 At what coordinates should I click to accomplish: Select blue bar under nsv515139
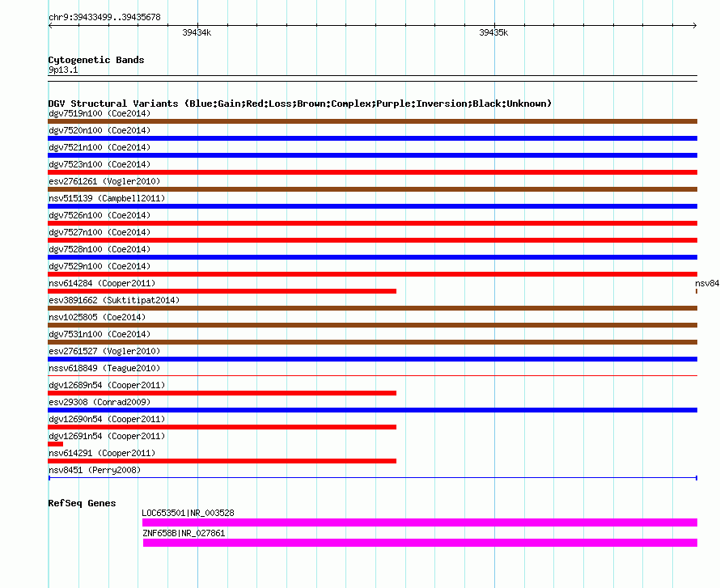point(372,206)
